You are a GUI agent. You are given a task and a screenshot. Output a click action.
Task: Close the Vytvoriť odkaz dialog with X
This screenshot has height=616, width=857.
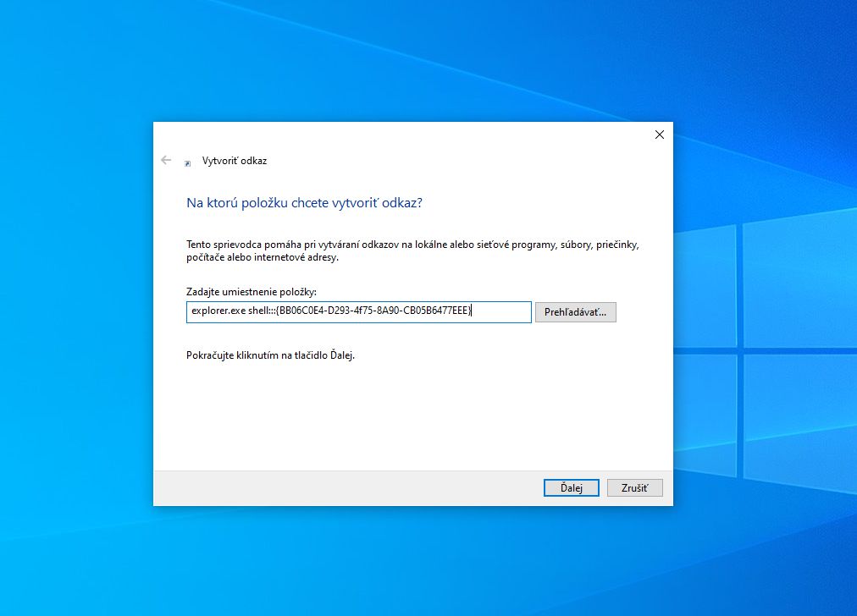pyautogui.click(x=660, y=135)
